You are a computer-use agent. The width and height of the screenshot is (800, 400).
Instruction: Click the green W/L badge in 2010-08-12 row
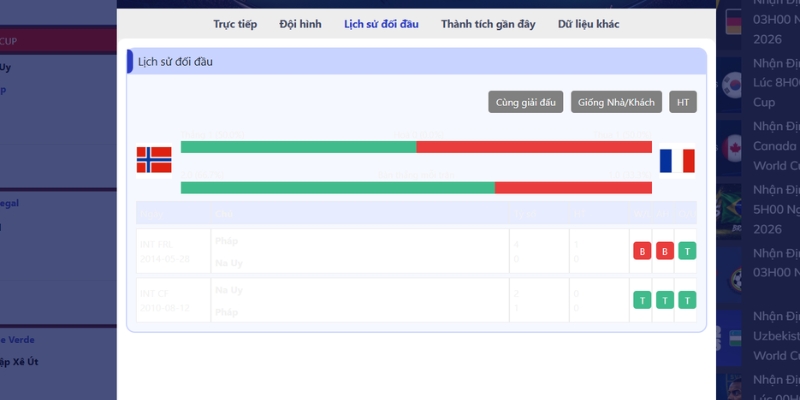(642, 300)
